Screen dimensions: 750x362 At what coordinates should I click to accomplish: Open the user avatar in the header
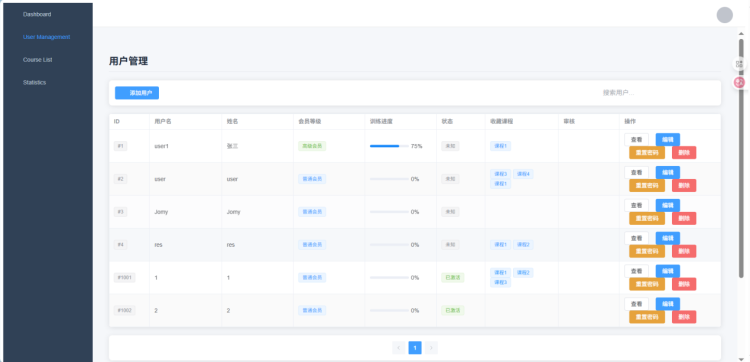724,15
